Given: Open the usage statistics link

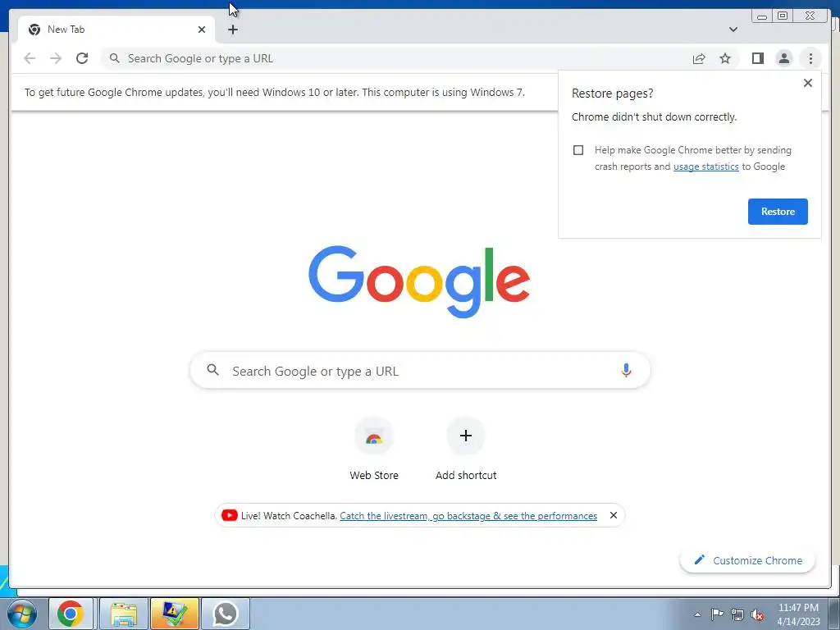Looking at the screenshot, I should click(x=705, y=167).
